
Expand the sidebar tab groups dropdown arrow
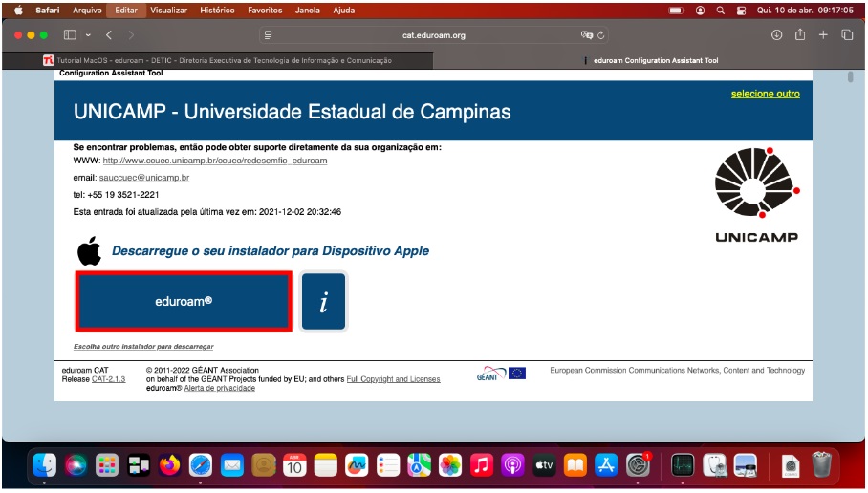(x=88, y=34)
